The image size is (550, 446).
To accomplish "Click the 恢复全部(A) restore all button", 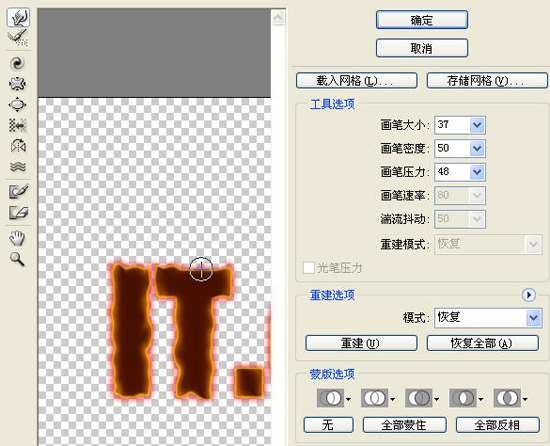I will [x=483, y=343].
